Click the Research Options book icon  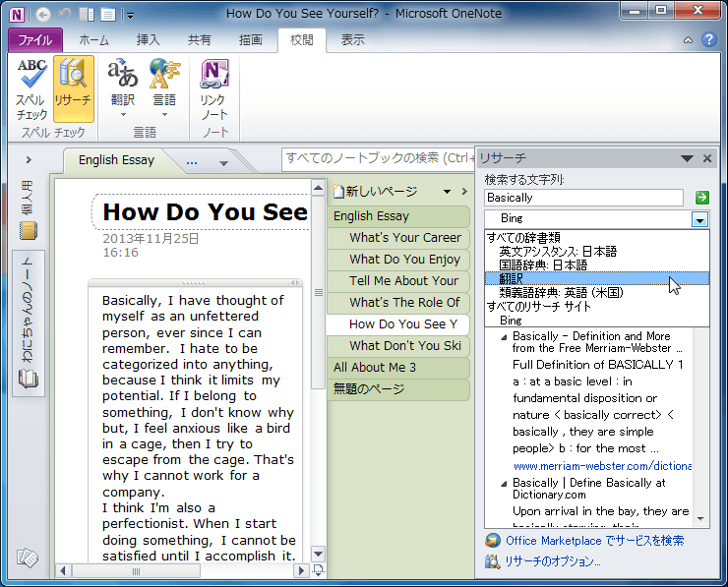(x=493, y=561)
